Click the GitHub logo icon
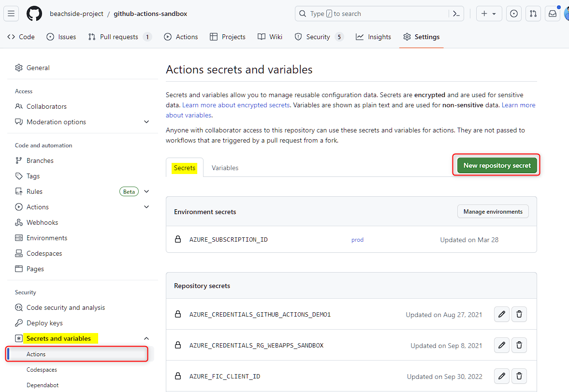The width and height of the screenshot is (569, 392). [34, 13]
